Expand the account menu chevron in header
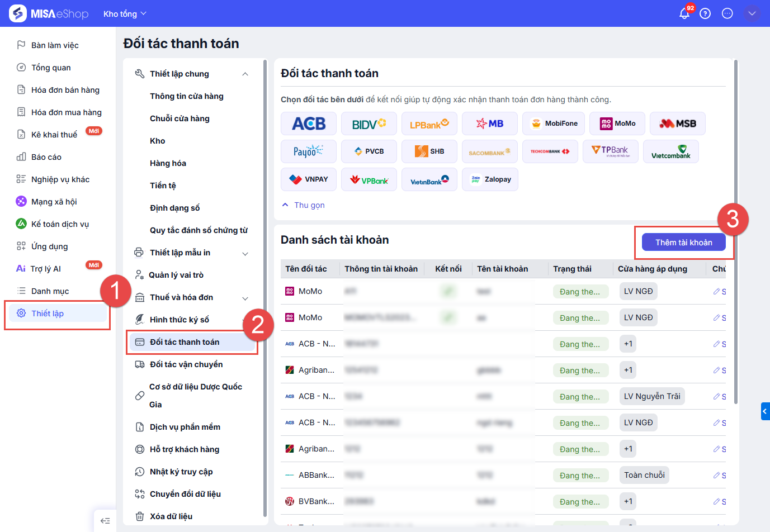The width and height of the screenshot is (770, 532). pos(752,13)
